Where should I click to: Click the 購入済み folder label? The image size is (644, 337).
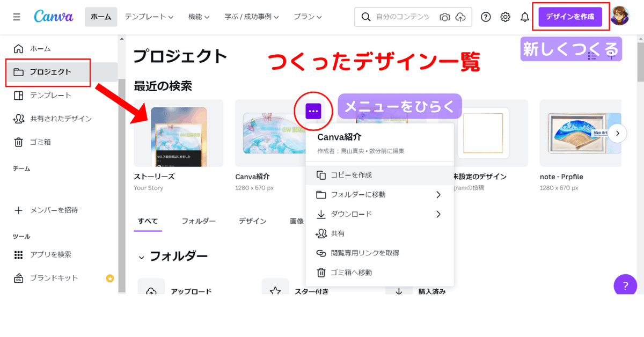tap(432, 292)
